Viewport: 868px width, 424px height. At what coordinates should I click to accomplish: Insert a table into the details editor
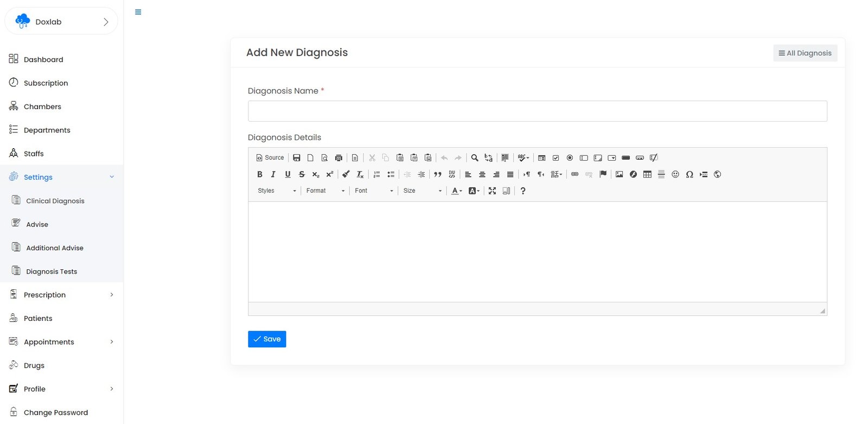[x=647, y=174]
